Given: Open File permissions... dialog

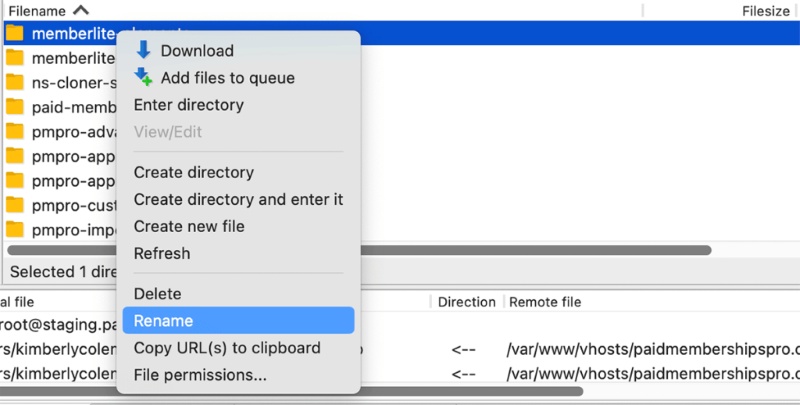Looking at the screenshot, I should click(200, 375).
